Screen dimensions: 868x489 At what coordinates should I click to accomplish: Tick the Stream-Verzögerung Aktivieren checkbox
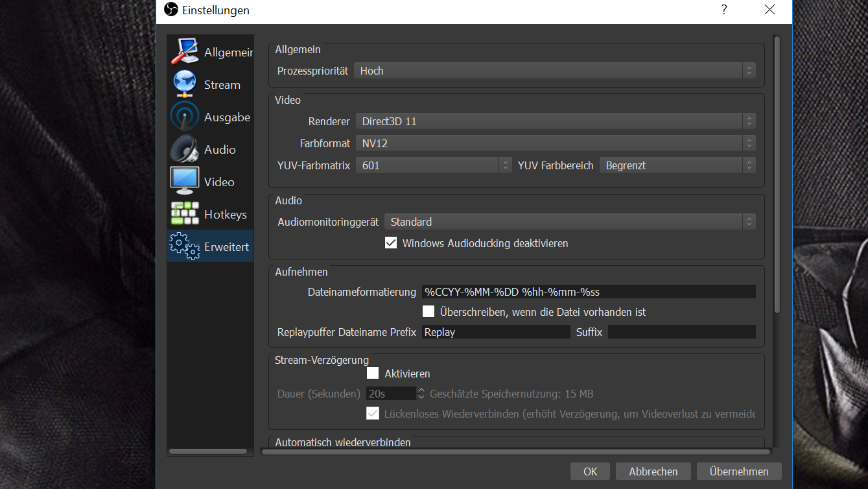(373, 373)
